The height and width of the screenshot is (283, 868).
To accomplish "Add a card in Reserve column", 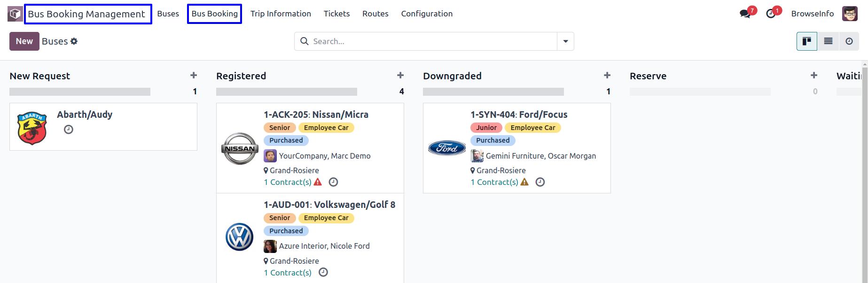I will pyautogui.click(x=814, y=76).
